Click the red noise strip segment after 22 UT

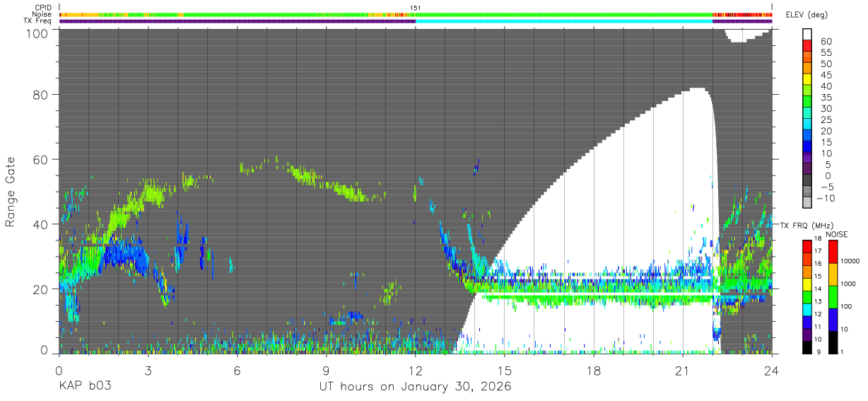pyautogui.click(x=742, y=14)
